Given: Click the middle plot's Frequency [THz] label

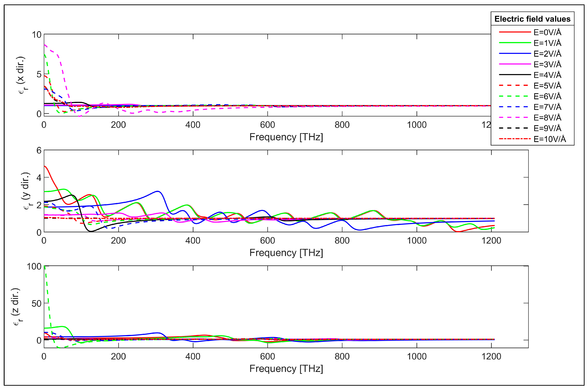Looking at the screenshot, I should pyautogui.click(x=286, y=253).
